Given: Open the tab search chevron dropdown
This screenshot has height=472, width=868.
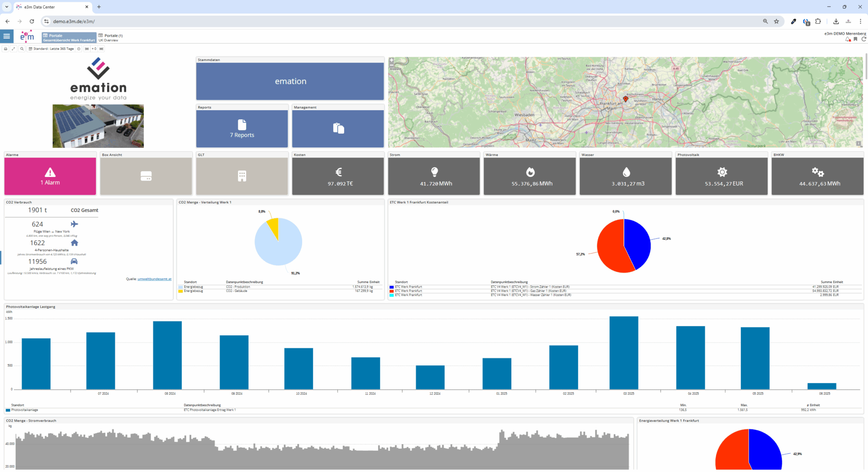Looking at the screenshot, I should (x=7, y=7).
